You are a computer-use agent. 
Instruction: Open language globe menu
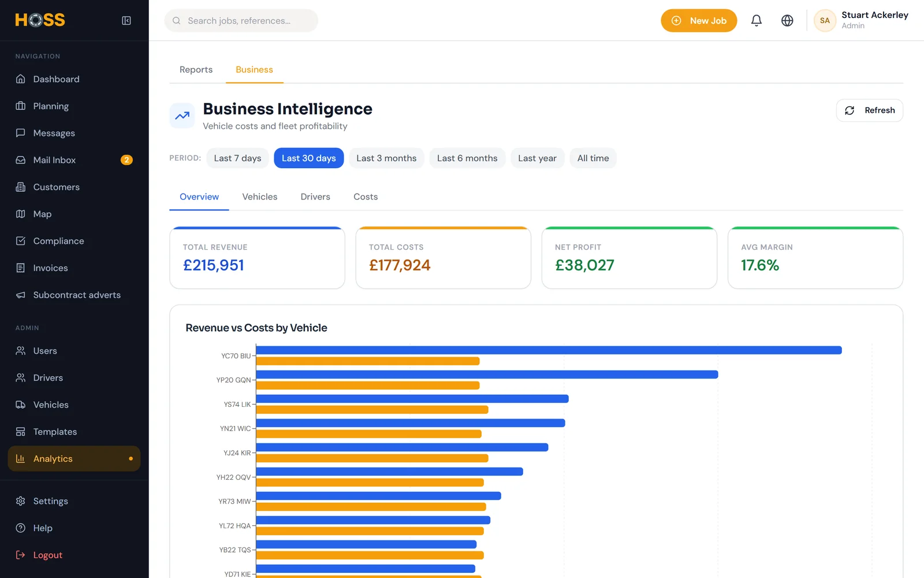click(x=787, y=21)
